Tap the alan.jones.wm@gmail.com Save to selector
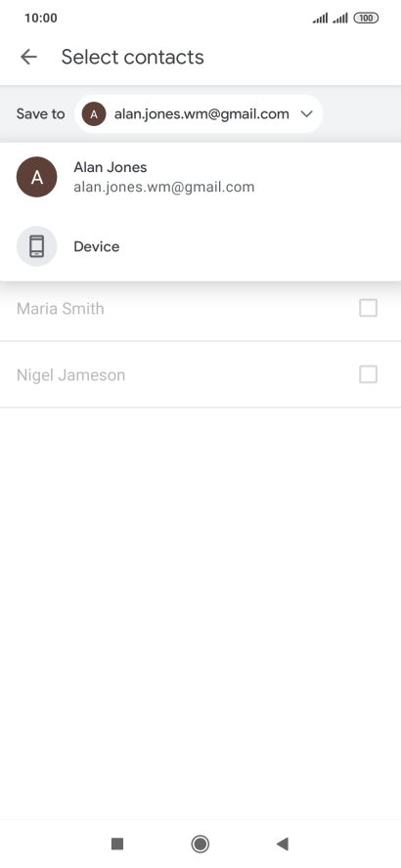The height and width of the screenshot is (868, 401). [199, 114]
